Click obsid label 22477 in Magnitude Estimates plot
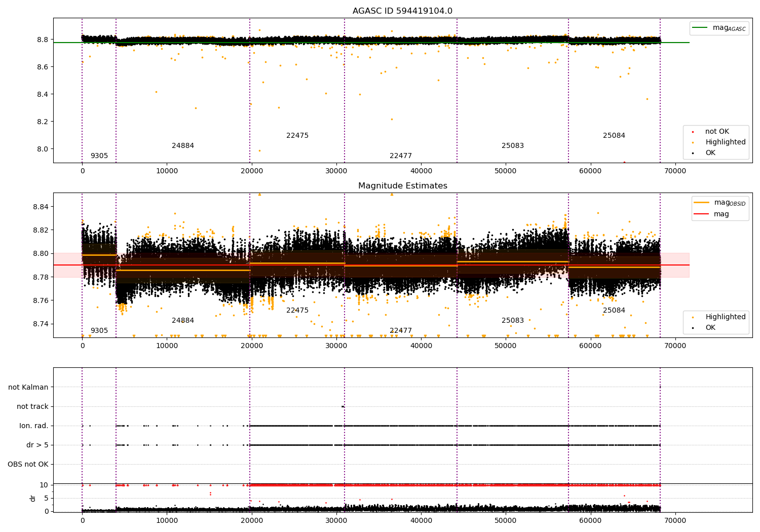Viewport: 760px width, 532px height. tap(401, 331)
